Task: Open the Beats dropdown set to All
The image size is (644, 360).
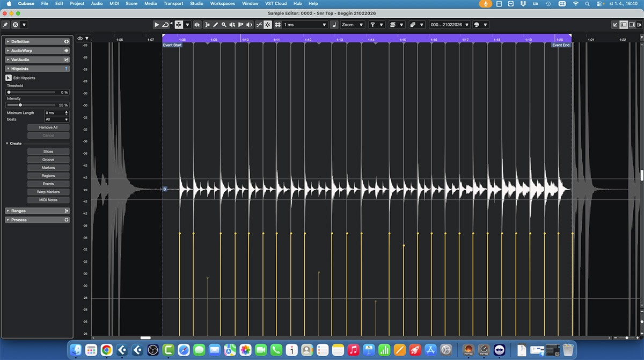Action: (56, 119)
